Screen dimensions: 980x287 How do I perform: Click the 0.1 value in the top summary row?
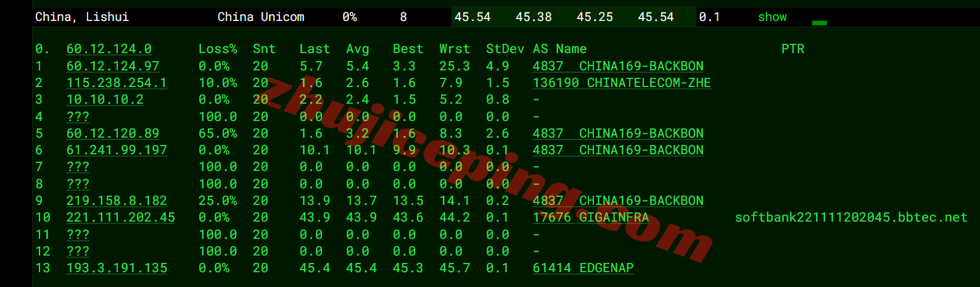709,17
